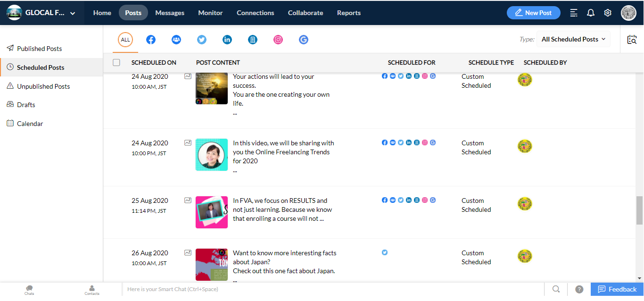Filter posts by Twitter channel icon
Image resolution: width=644 pixels, height=301 pixels.
(202, 40)
